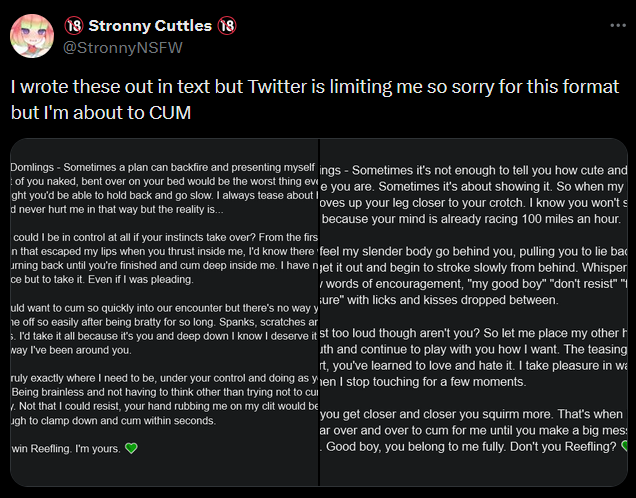Image resolution: width=636 pixels, height=498 pixels.
Task: Click the third paragraph in the right image
Action: tap(474, 355)
